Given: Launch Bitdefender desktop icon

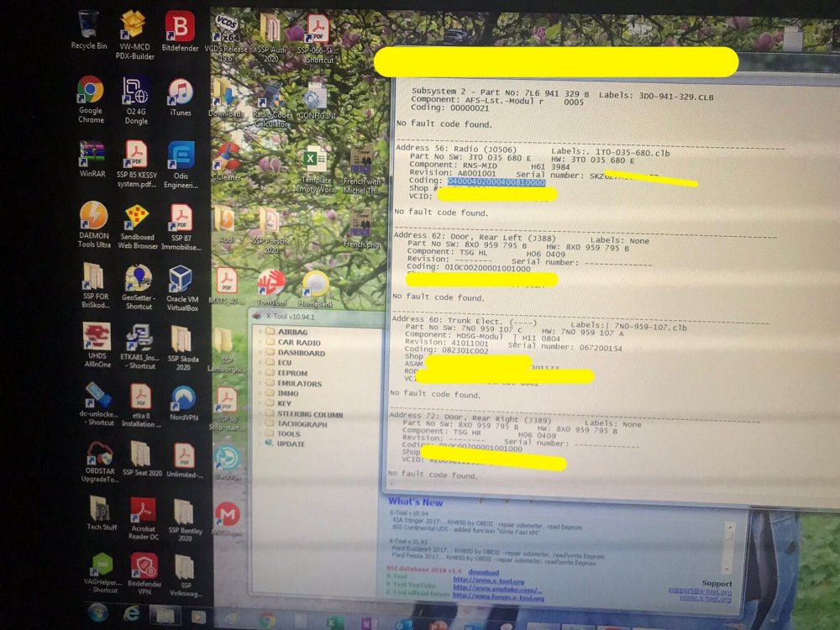Looking at the screenshot, I should (180, 32).
